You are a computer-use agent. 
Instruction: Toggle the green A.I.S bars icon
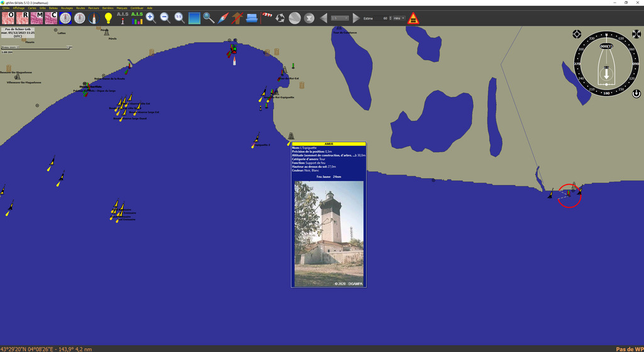click(136, 18)
